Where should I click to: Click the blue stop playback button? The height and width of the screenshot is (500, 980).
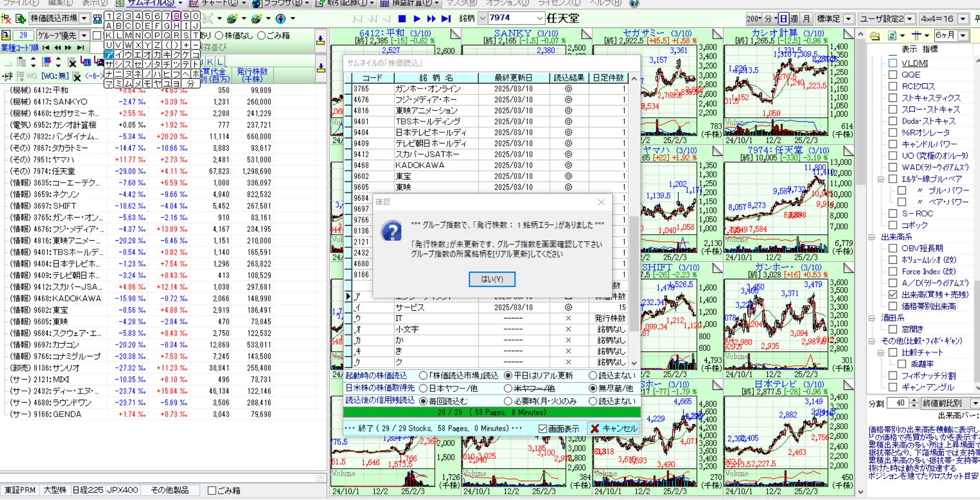click(402, 19)
